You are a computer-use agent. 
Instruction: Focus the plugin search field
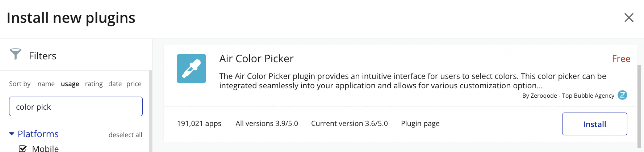(x=76, y=106)
